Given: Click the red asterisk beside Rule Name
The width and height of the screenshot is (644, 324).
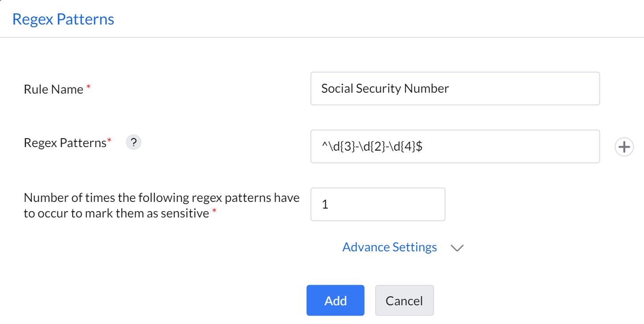Looking at the screenshot, I should (x=88, y=88).
